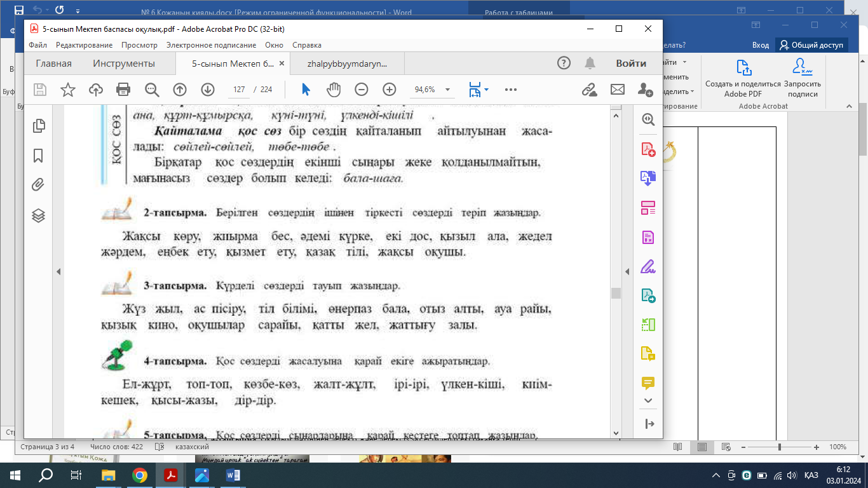Expand the zoom level 94,6% dropdown

[x=448, y=90]
